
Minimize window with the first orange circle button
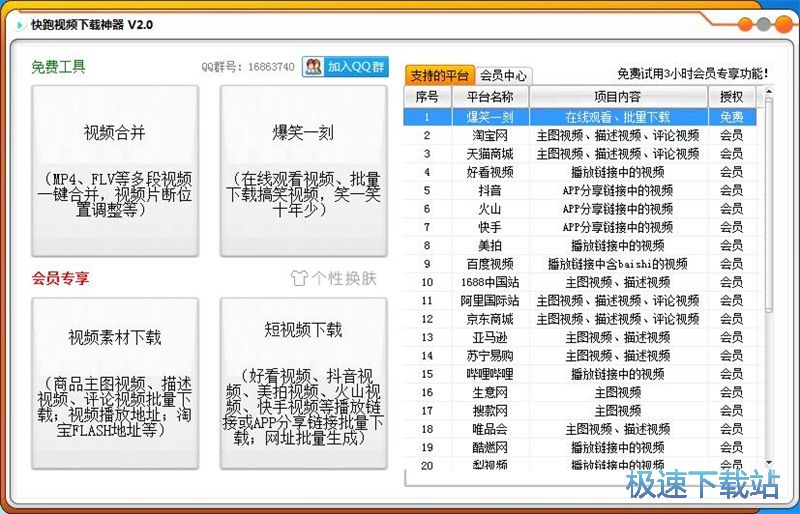(x=746, y=24)
